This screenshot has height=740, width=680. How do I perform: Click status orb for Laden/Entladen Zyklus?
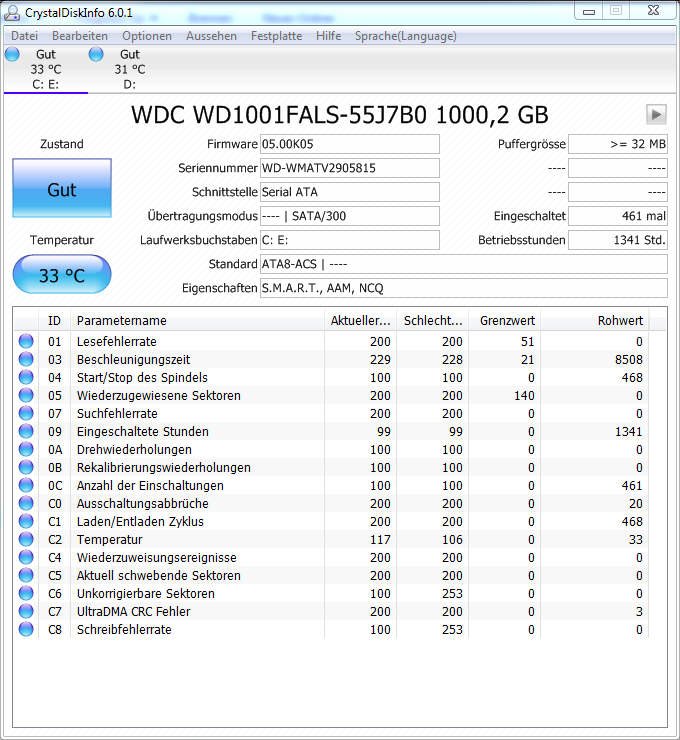click(26, 521)
